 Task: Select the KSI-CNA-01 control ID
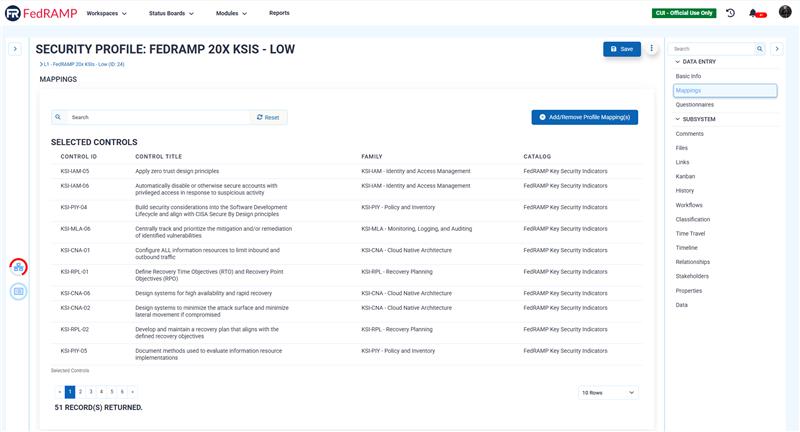pyautogui.click(x=75, y=250)
